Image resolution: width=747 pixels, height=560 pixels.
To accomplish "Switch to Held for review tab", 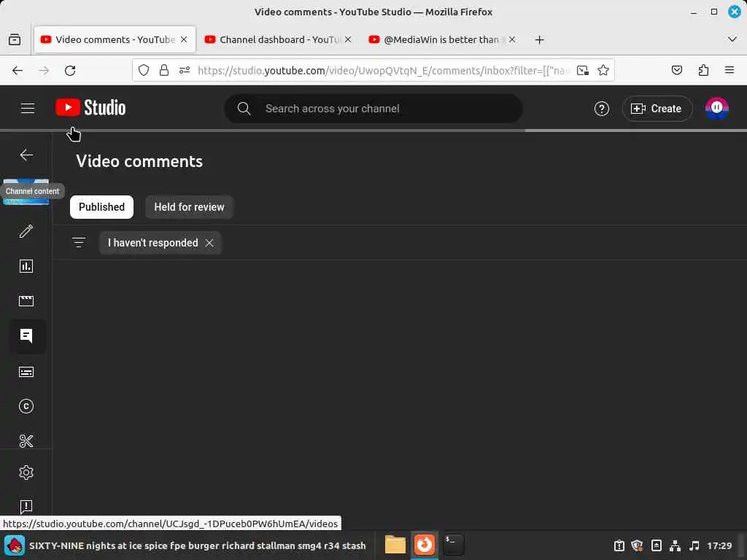I will 189,207.
